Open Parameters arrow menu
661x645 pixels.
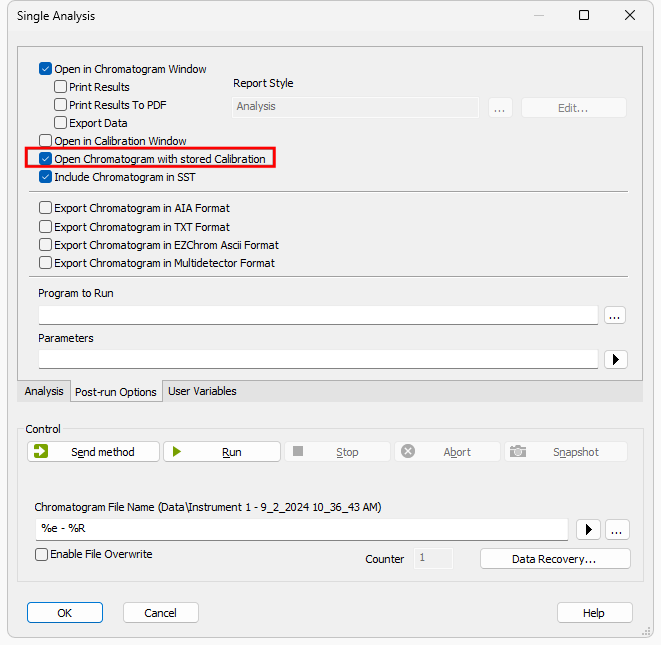tap(615, 360)
